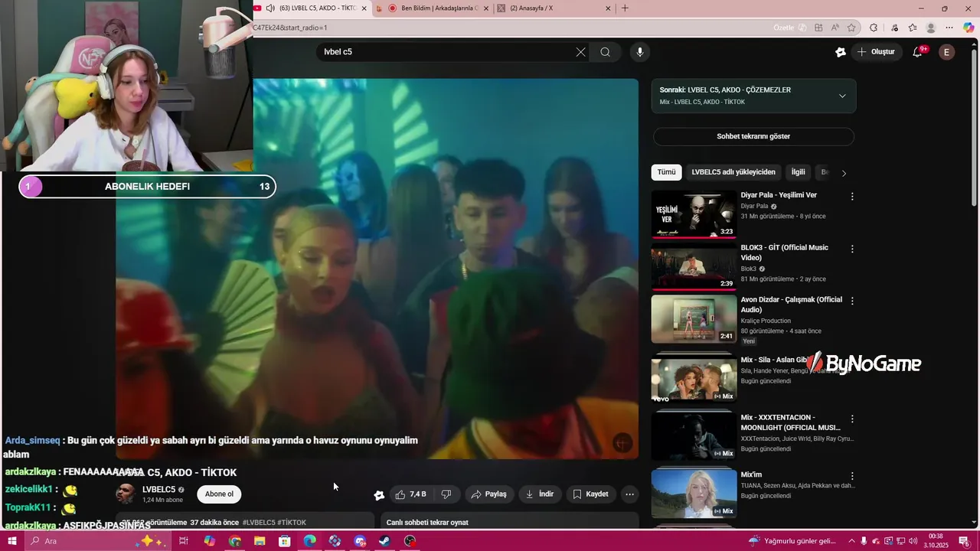Open BLOK3 GİT video thumbnail

coord(694,267)
